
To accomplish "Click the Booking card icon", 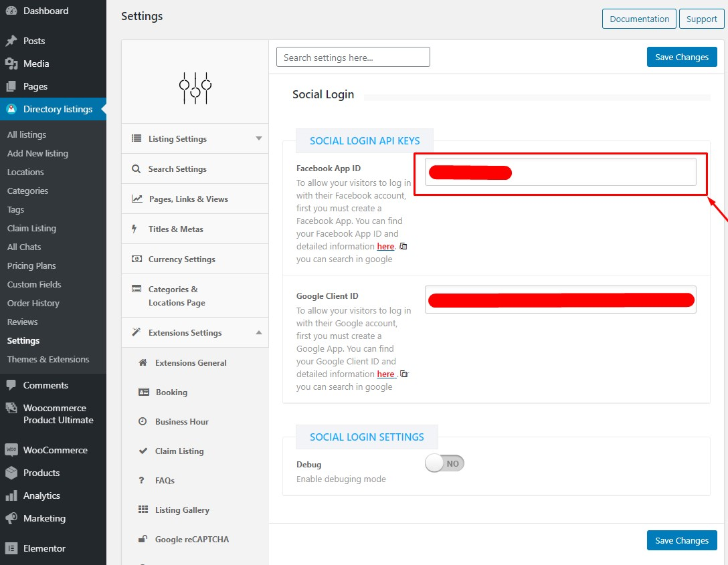I will (x=144, y=392).
